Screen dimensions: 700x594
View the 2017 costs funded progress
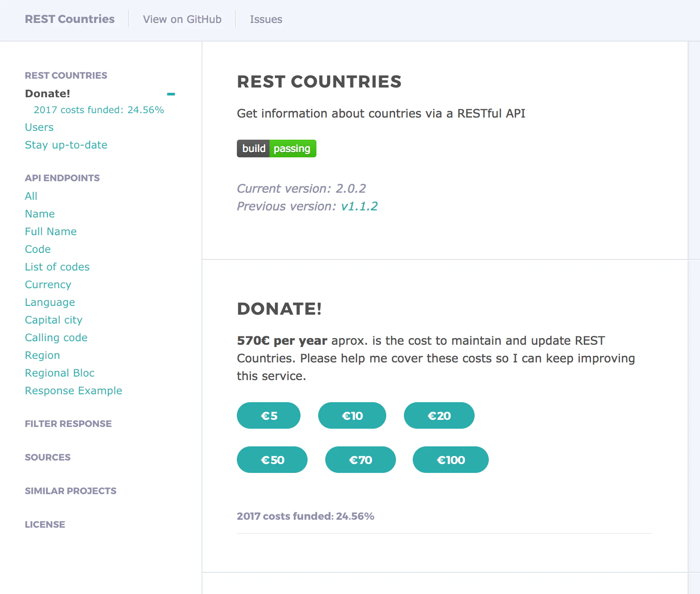tap(99, 110)
